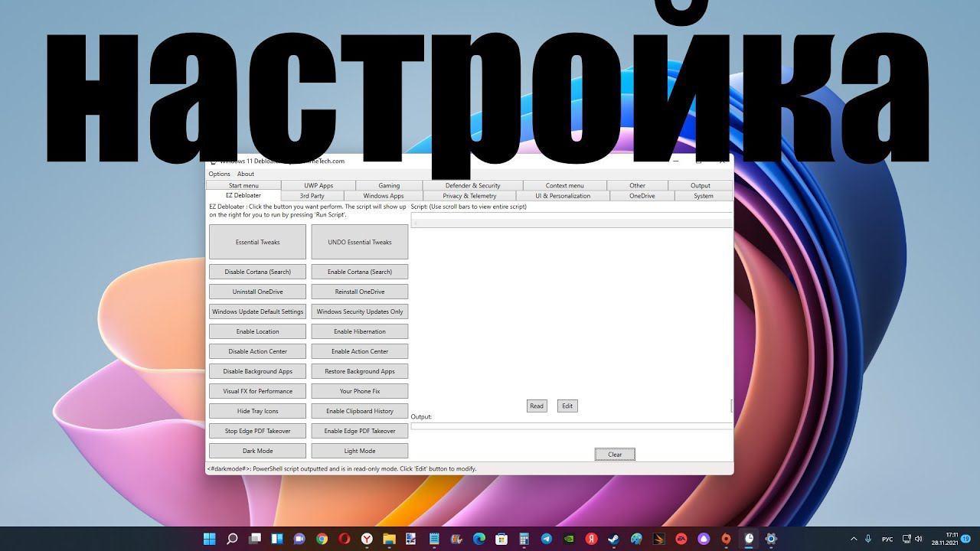The height and width of the screenshot is (551, 980).
Task: Open the Windows Start menu
Action: tap(209, 539)
